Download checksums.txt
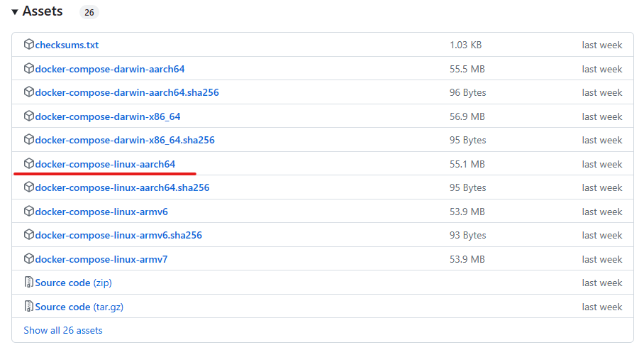 point(67,45)
